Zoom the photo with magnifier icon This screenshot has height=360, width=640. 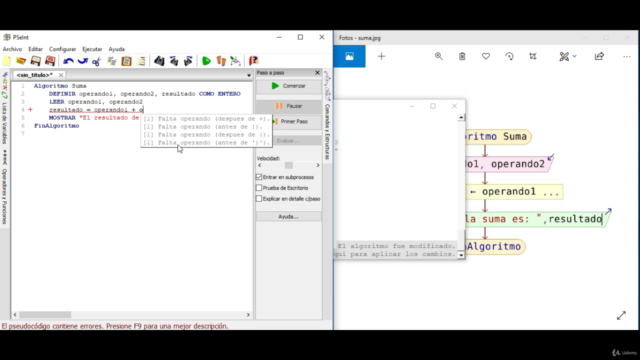[439, 56]
